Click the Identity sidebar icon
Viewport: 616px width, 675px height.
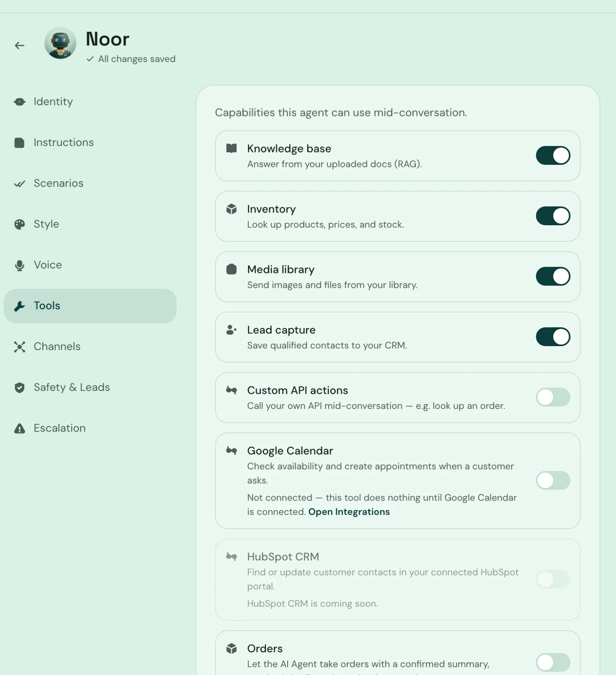tap(20, 102)
